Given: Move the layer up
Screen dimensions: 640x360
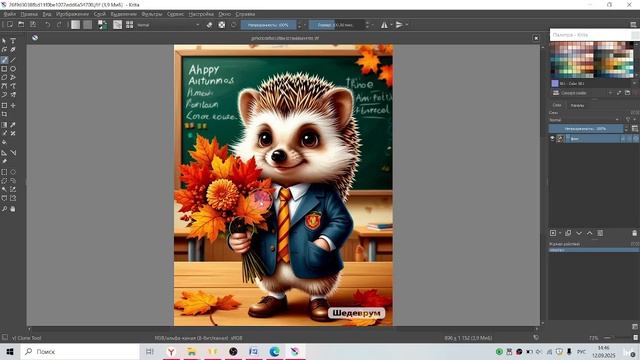Looking at the screenshot, I should (589, 233).
